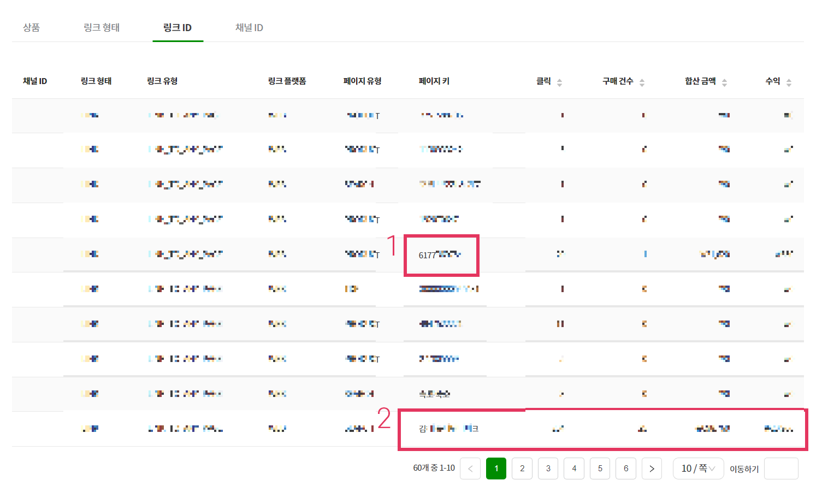Click the previous page arrow

tap(470, 469)
